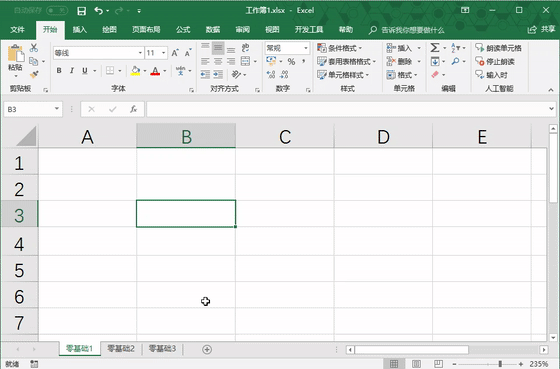Click the 条件格式 button
This screenshot has width=560, height=369.
(x=340, y=48)
